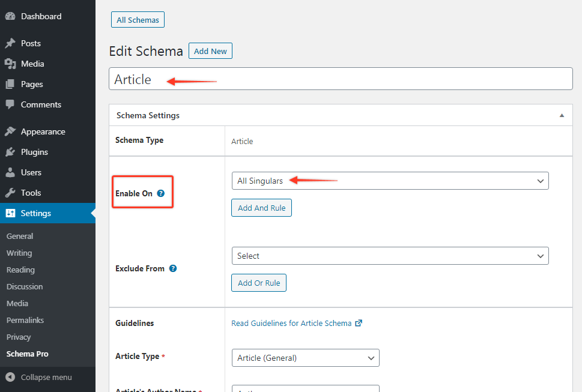Click the Exclude From help icon

coord(173,268)
